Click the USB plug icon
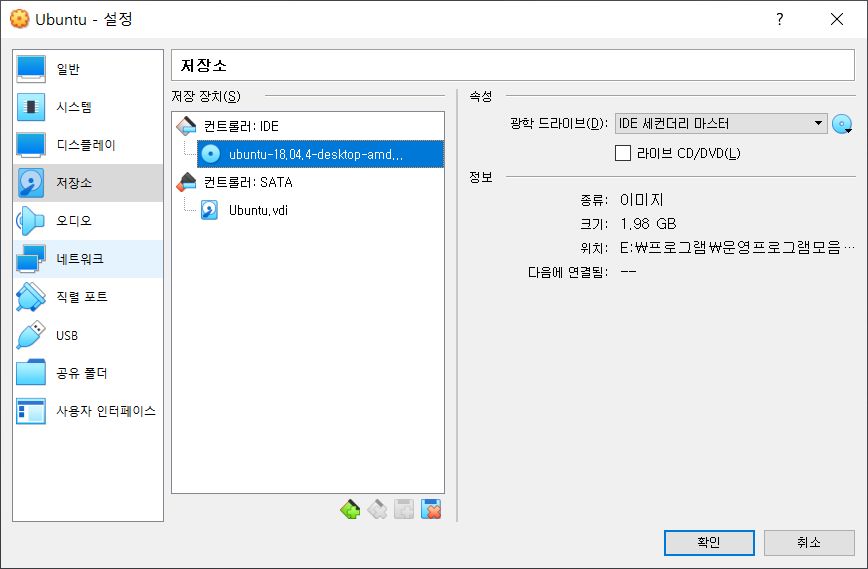 (x=30, y=335)
